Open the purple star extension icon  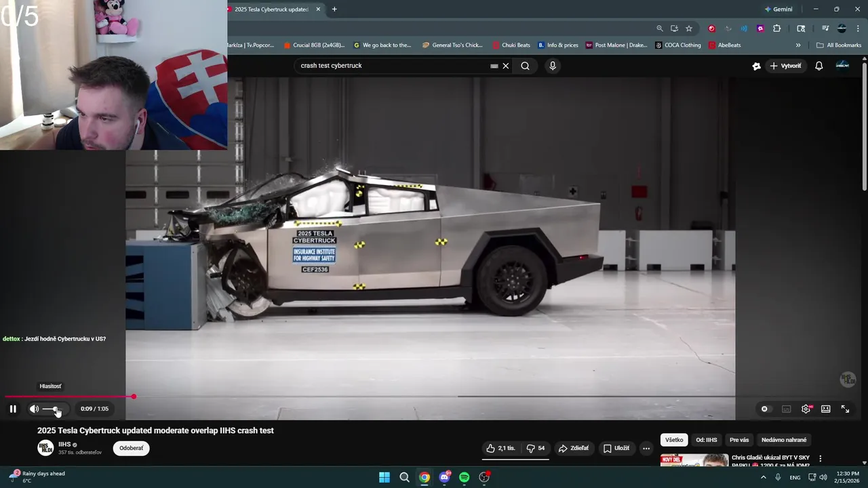(760, 28)
